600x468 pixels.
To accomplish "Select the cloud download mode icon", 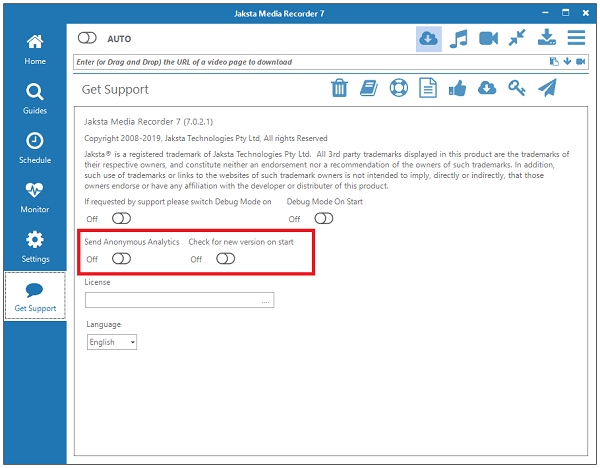I will click(x=428, y=39).
